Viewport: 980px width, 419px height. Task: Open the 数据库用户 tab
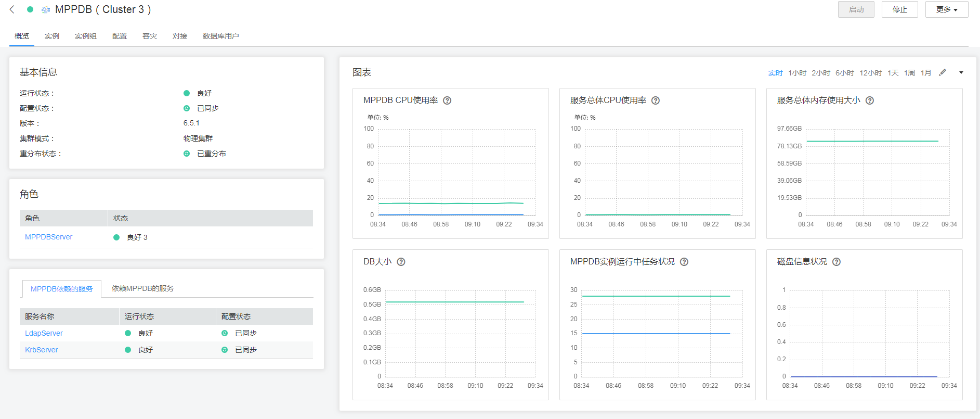[220, 36]
